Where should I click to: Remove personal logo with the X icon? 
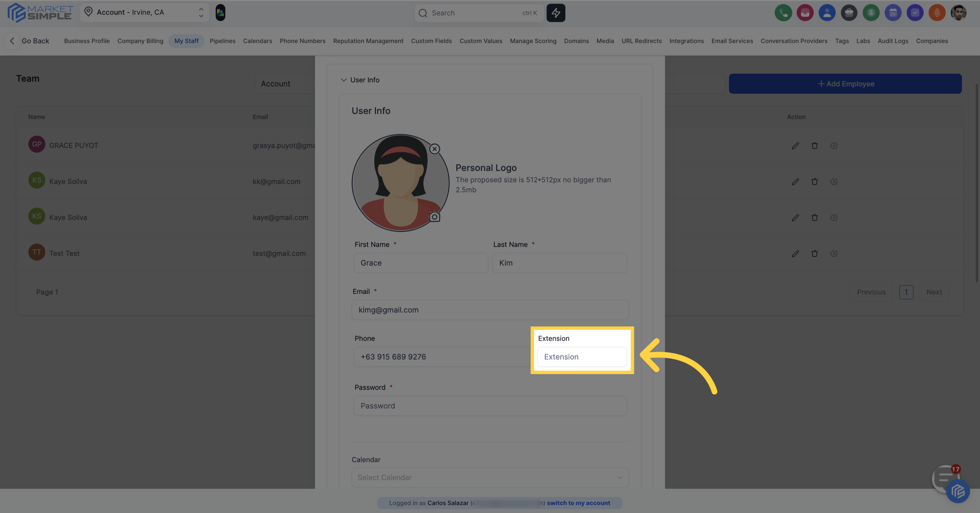coord(434,149)
